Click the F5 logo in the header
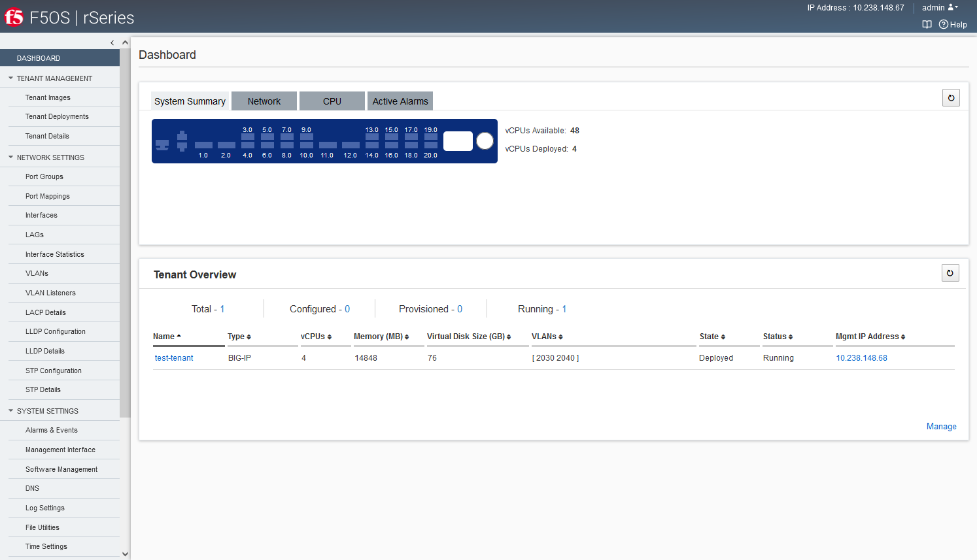Screen dimensions: 977x560 click(x=14, y=17)
